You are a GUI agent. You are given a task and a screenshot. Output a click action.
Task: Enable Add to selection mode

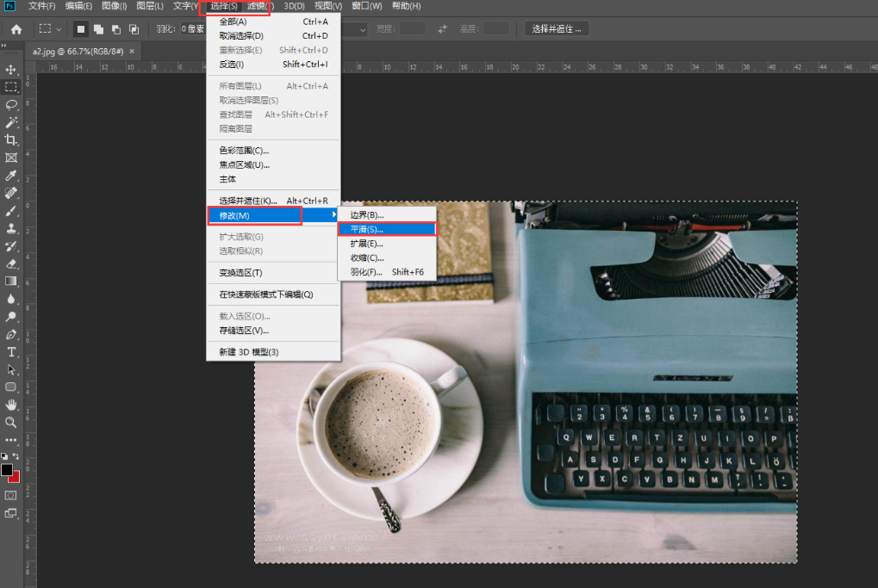click(x=97, y=28)
